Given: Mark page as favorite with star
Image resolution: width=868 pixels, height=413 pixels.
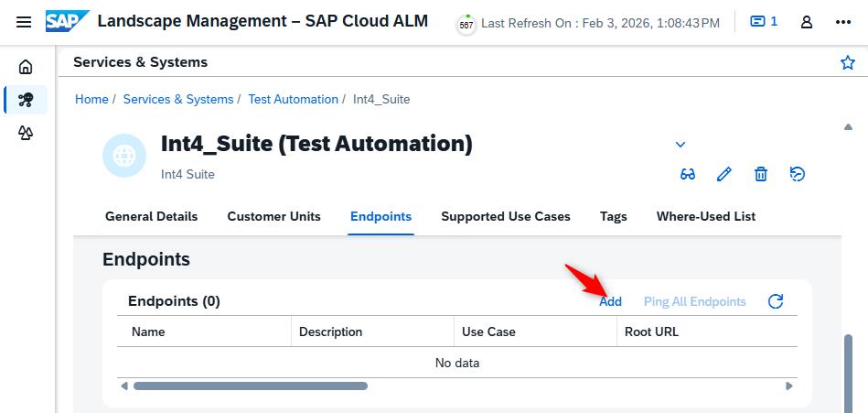Looking at the screenshot, I should pyautogui.click(x=848, y=62).
